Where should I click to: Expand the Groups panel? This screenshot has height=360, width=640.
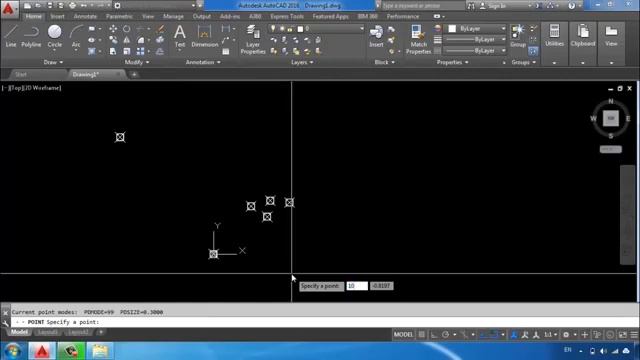pyautogui.click(x=523, y=62)
